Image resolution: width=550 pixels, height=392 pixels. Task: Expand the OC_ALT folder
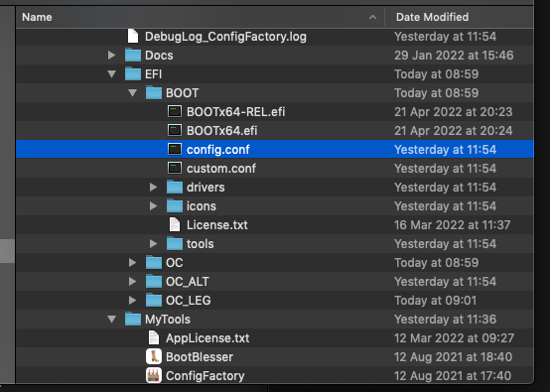pos(132,282)
